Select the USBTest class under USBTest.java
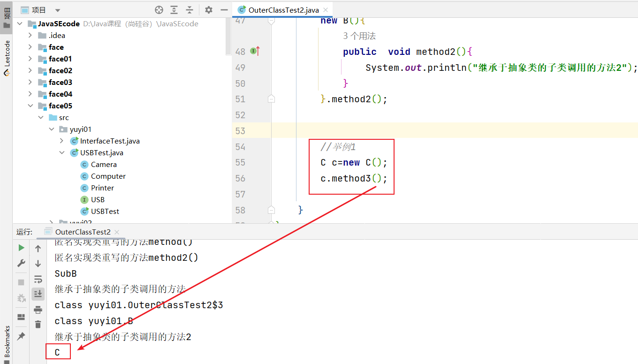 click(x=105, y=211)
